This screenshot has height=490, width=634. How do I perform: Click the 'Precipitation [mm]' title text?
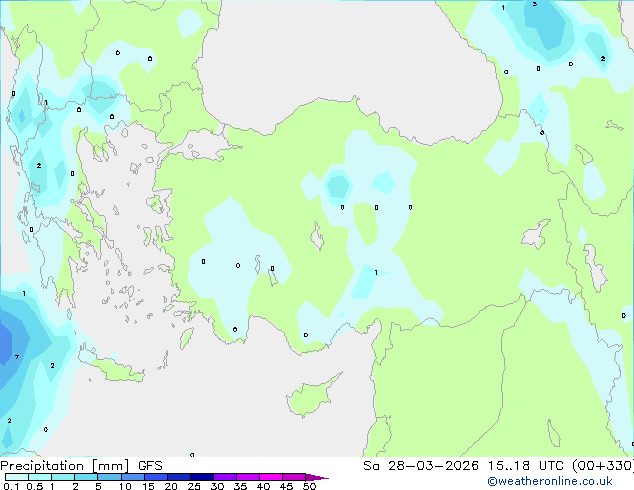pos(65,466)
